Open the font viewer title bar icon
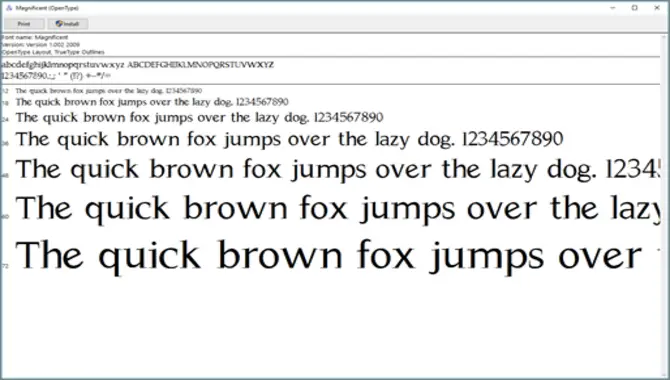670x380 pixels. [x=9, y=8]
